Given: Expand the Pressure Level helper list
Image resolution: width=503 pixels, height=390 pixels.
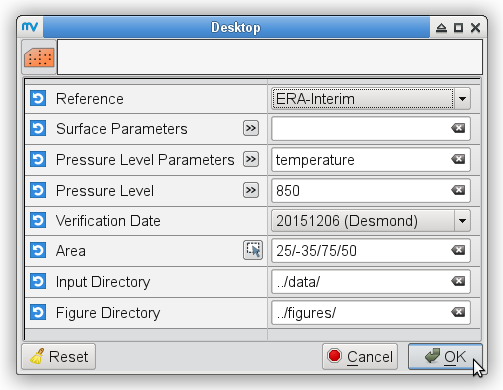Looking at the screenshot, I should [x=251, y=190].
